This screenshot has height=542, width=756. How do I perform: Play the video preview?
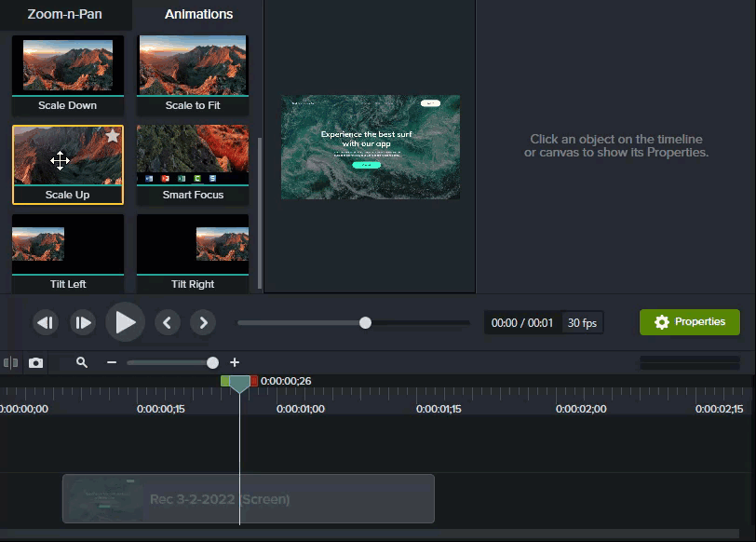[126, 322]
